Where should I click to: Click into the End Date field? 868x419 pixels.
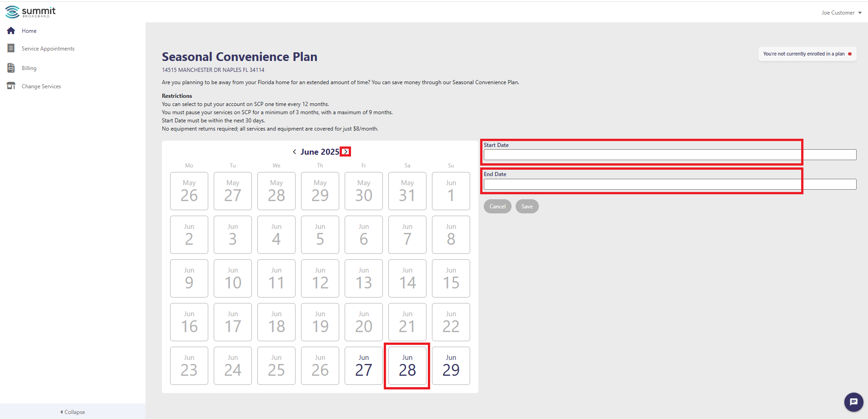tap(670, 184)
